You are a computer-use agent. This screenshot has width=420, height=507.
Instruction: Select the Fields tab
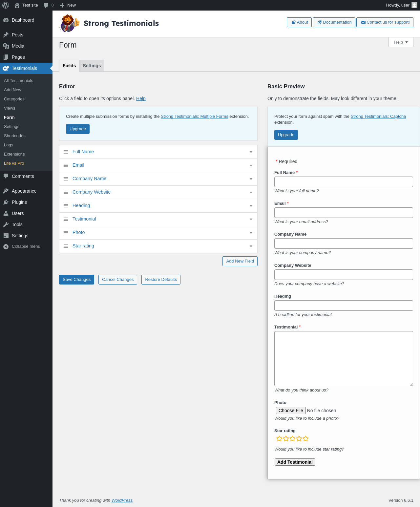point(69,66)
